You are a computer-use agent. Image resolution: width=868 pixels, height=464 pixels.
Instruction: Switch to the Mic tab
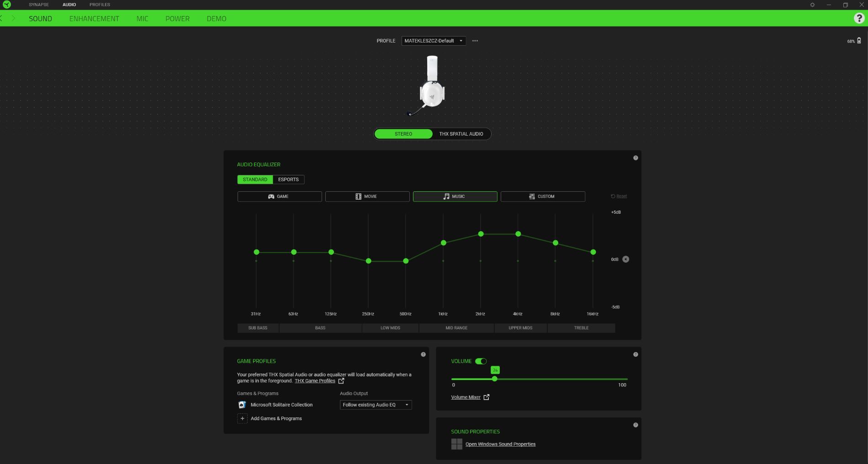point(142,19)
